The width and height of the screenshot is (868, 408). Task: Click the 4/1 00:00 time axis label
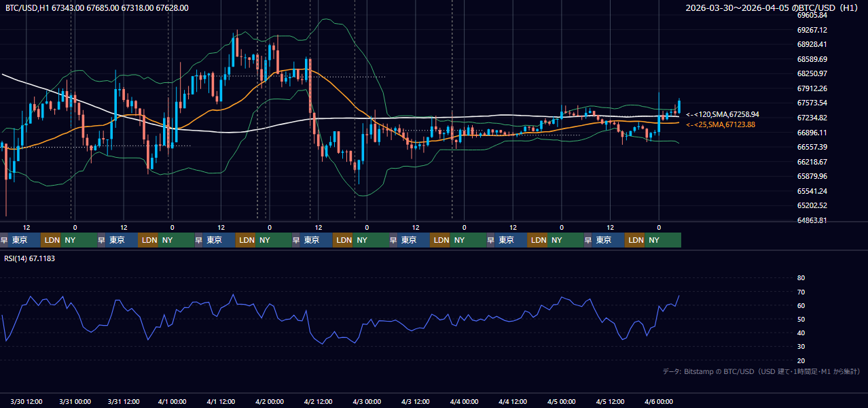point(173,401)
